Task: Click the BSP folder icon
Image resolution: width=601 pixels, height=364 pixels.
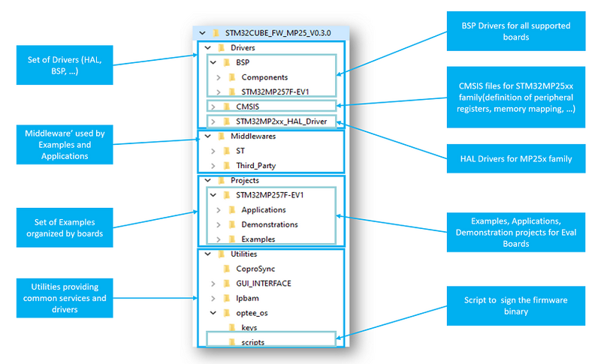Action: [x=227, y=62]
